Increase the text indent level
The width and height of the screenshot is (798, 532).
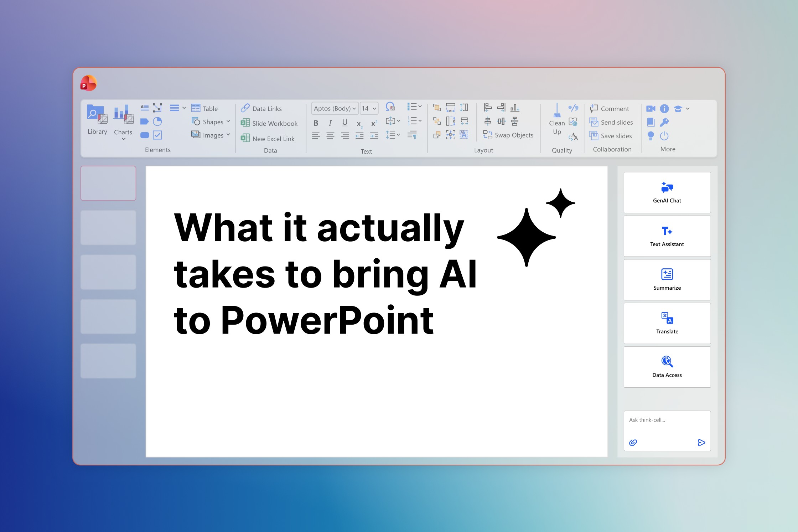[x=374, y=136]
